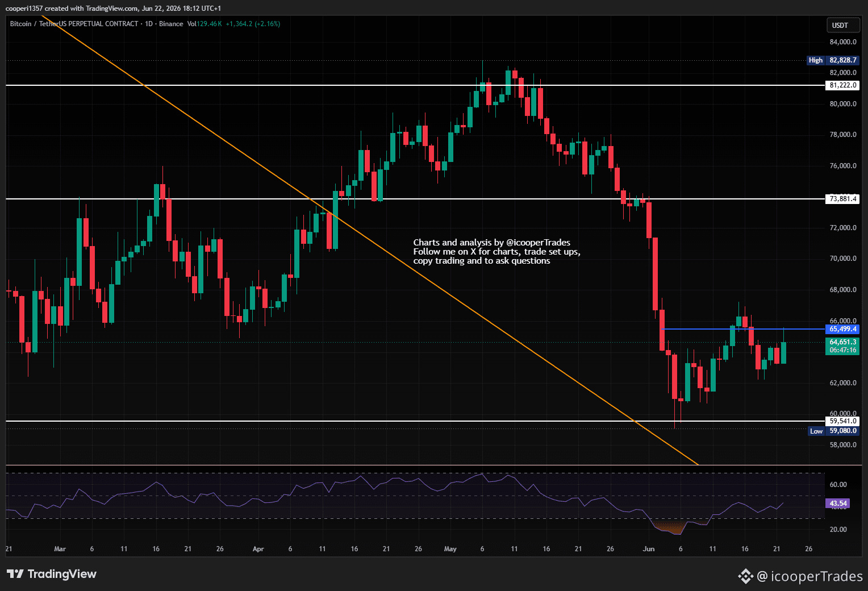
Task: Click the Bitcoin / TetherUS PERPETUAL CONTRACT title
Action: [x=74, y=24]
